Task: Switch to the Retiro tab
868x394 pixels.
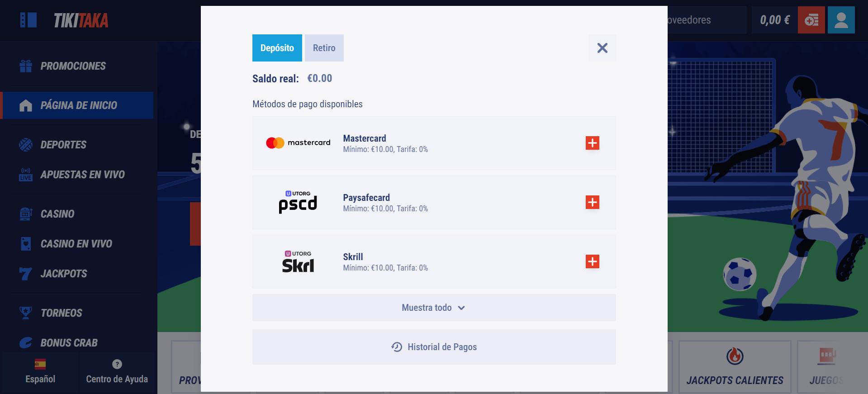Action: [x=324, y=48]
